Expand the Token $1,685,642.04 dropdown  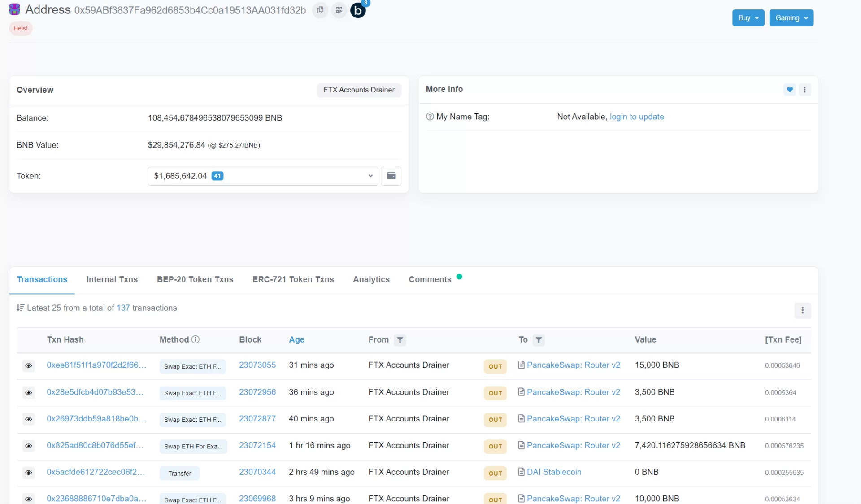click(263, 176)
